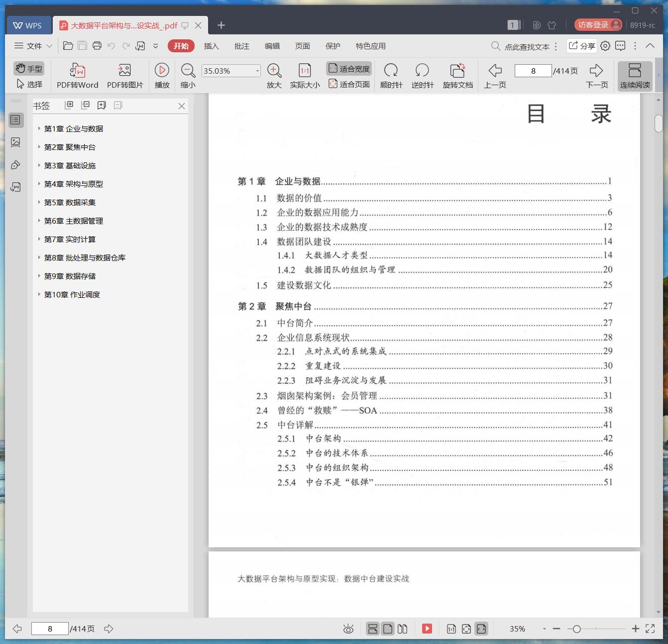Rotate view counterclockwise

[x=423, y=76]
